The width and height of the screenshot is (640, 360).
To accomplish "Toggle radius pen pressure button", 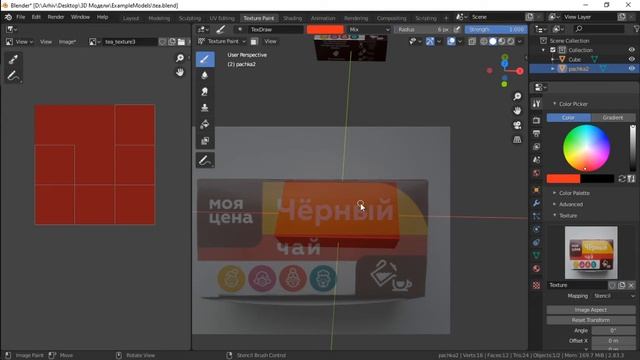I will tap(457, 29).
